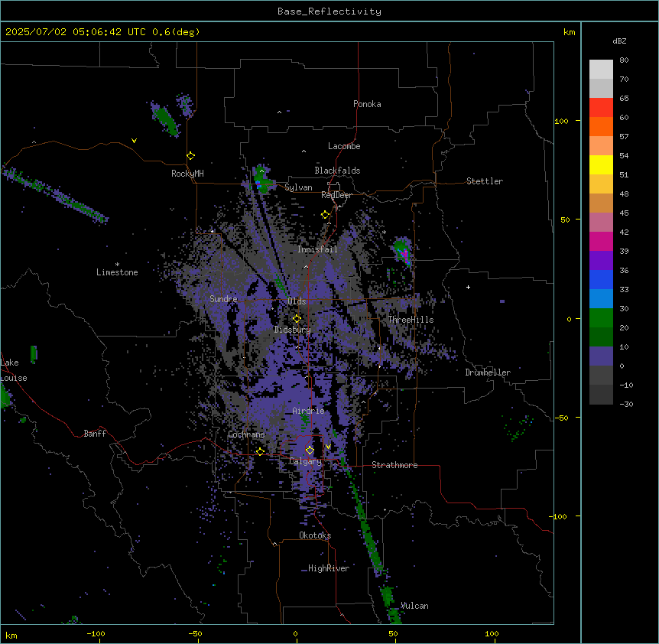Select the green echo cell near Sylvan
This screenshot has width=659, height=644.
263,181
